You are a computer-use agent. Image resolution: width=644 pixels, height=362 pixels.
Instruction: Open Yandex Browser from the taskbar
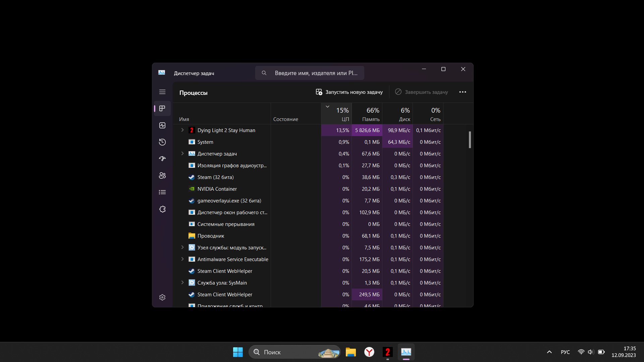[369, 352]
